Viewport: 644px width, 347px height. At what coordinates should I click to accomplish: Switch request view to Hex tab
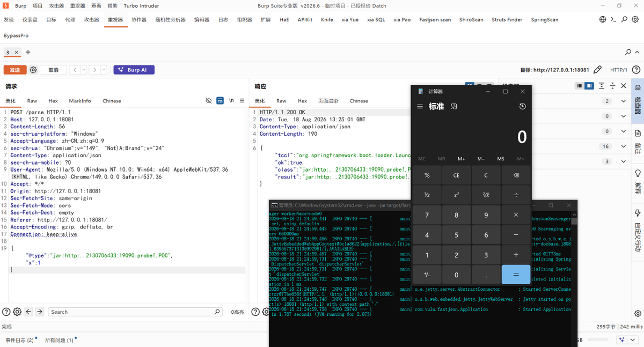click(x=53, y=101)
